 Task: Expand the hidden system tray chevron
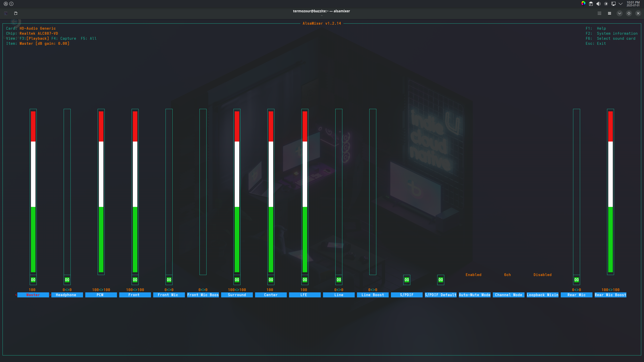click(x=621, y=4)
